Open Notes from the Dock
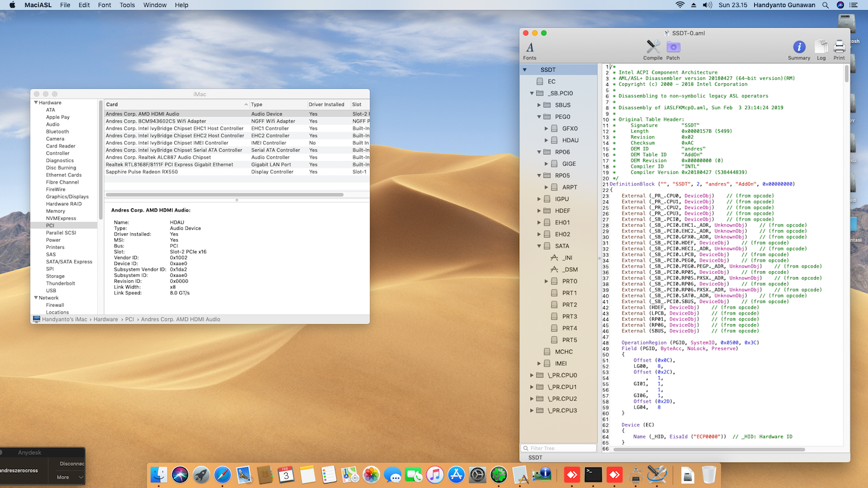 click(x=308, y=474)
